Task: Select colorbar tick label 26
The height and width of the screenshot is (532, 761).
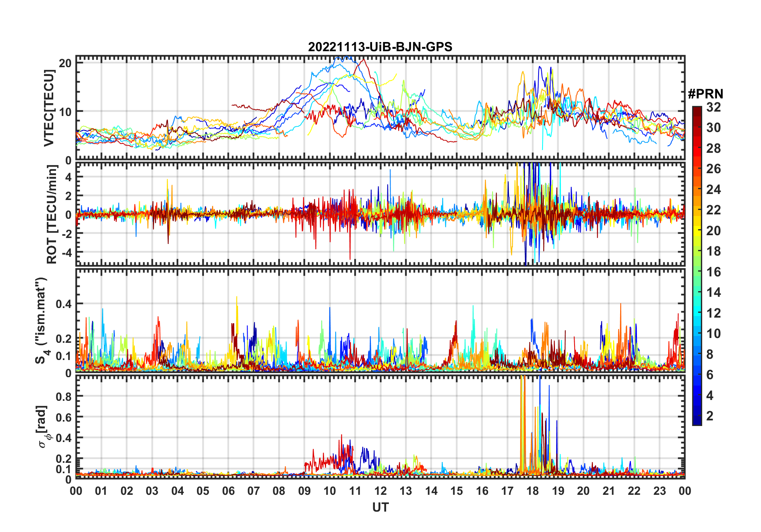Action: (713, 169)
